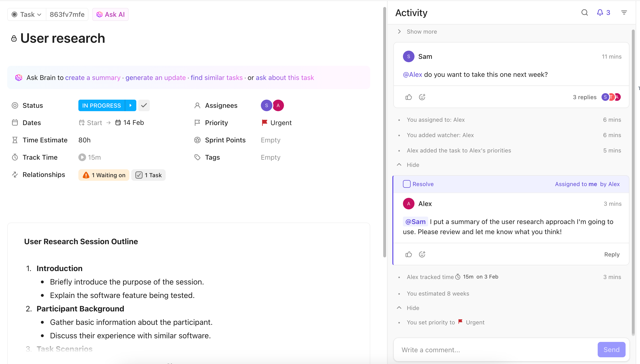Expand Show more activity
This screenshot has width=640, height=364.
pyautogui.click(x=421, y=31)
